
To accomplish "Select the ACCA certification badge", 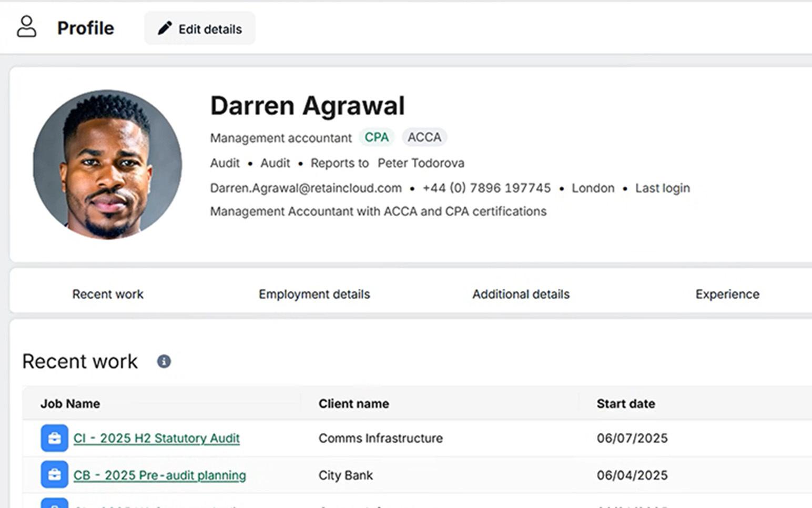I will pyautogui.click(x=424, y=137).
